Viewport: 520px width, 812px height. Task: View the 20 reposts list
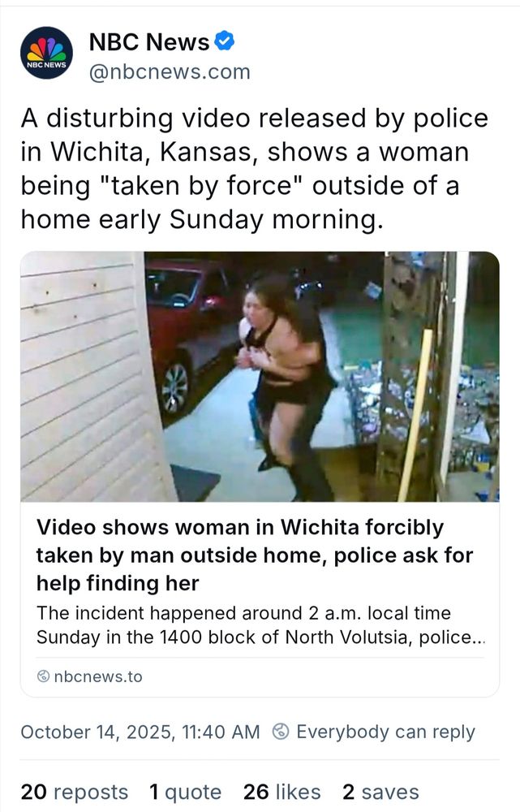coord(74,792)
